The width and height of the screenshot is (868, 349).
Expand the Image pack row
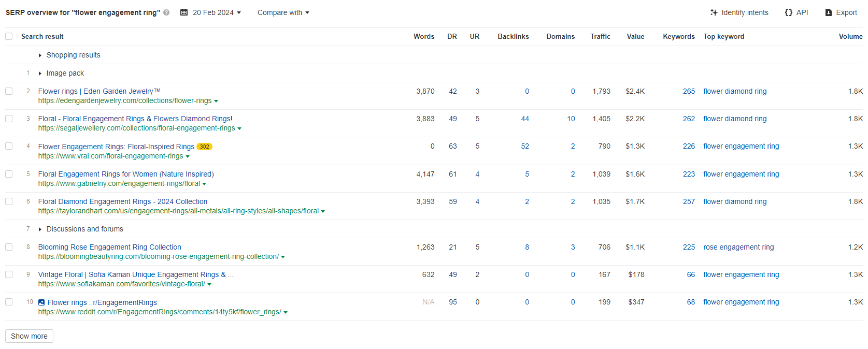[x=40, y=74]
